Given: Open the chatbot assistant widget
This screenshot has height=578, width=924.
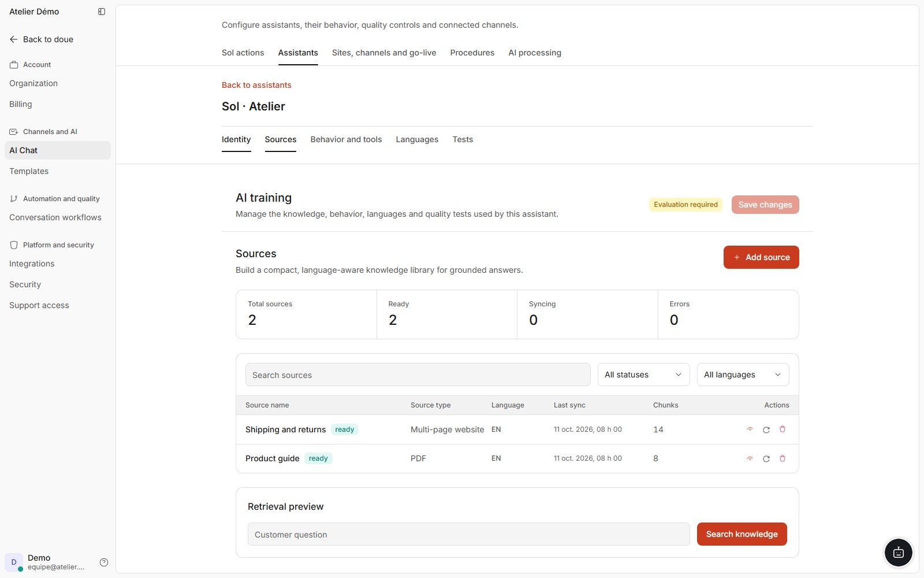Looking at the screenshot, I should [899, 553].
